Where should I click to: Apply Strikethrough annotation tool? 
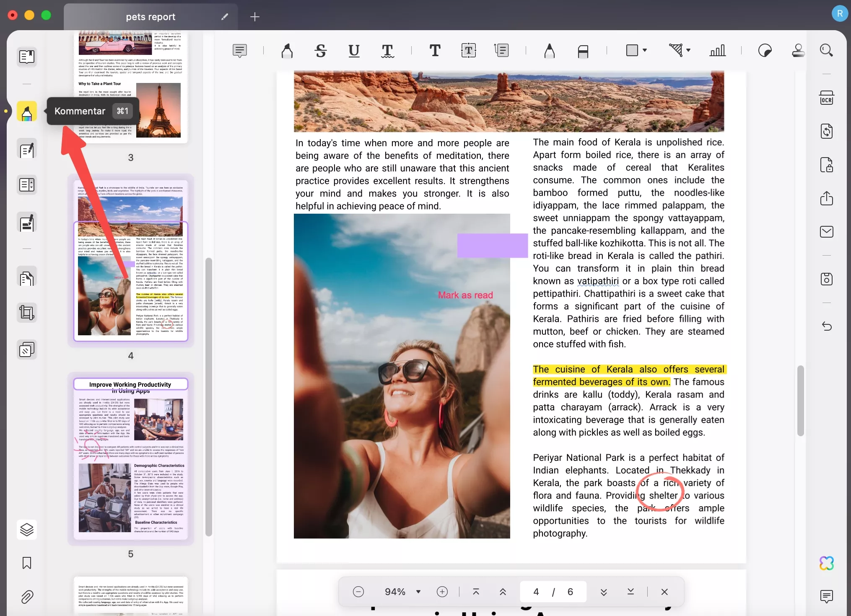pos(321,51)
